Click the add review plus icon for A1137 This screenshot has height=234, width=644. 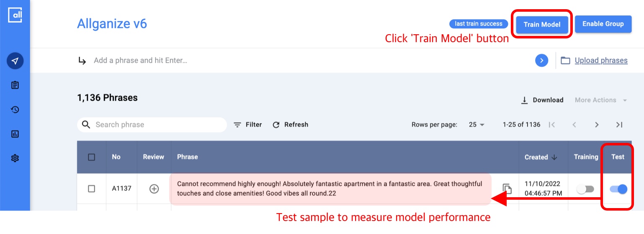tap(154, 189)
